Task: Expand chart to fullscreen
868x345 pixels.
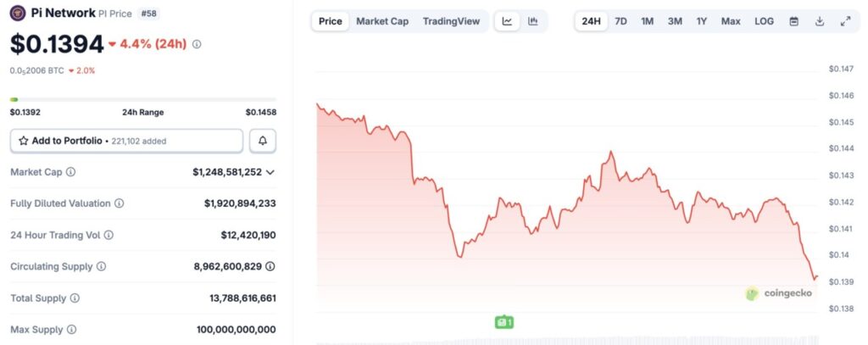Action: coord(845,21)
